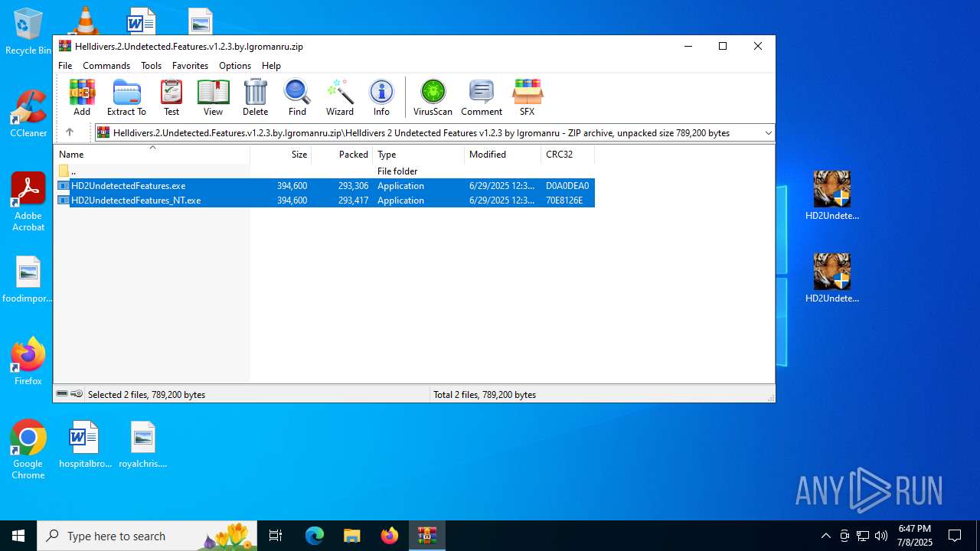Viewport: 980px width, 551px height.
Task: Click the Comment toolbar icon
Action: click(x=482, y=97)
